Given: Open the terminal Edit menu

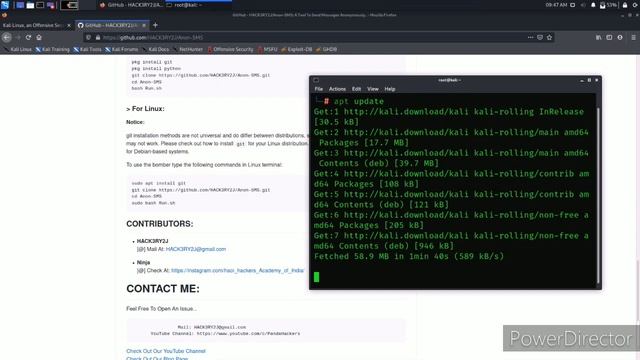Looking at the screenshot, I should (356, 89).
